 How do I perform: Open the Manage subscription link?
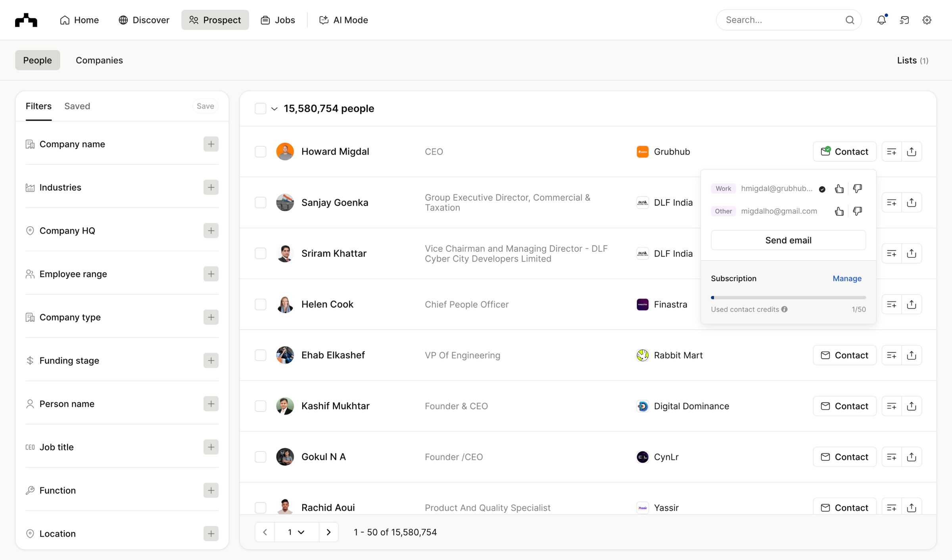(847, 278)
